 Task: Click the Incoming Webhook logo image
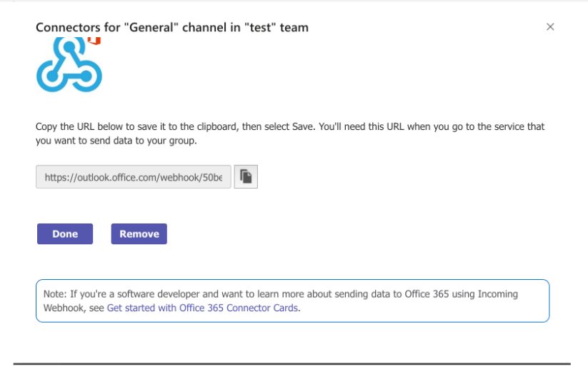pos(69,65)
